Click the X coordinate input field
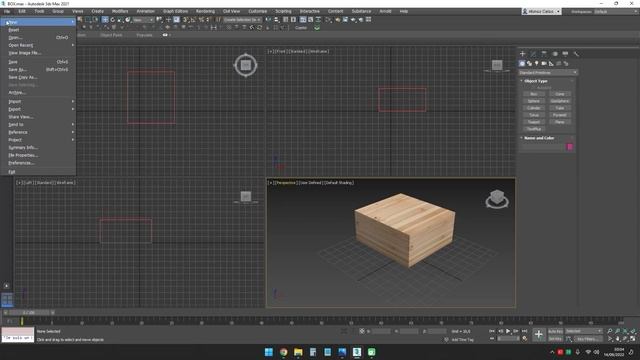 pyautogui.click(x=381, y=331)
